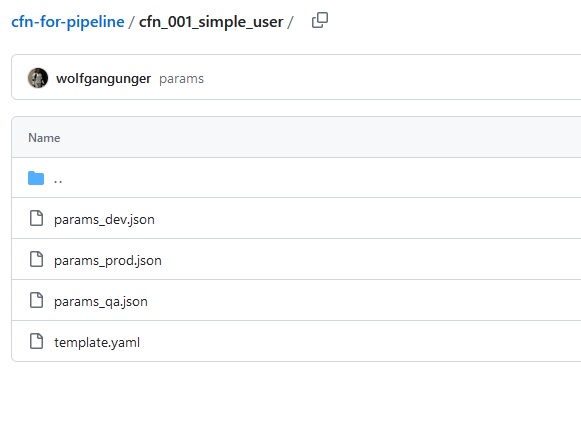
Task: Go up via the '..' link
Action: pyautogui.click(x=58, y=181)
